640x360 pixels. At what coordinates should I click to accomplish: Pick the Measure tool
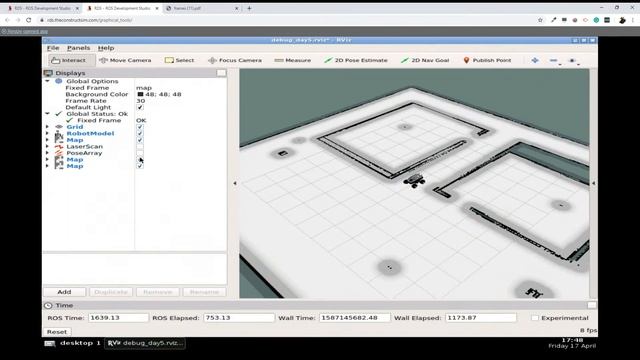click(x=293, y=60)
